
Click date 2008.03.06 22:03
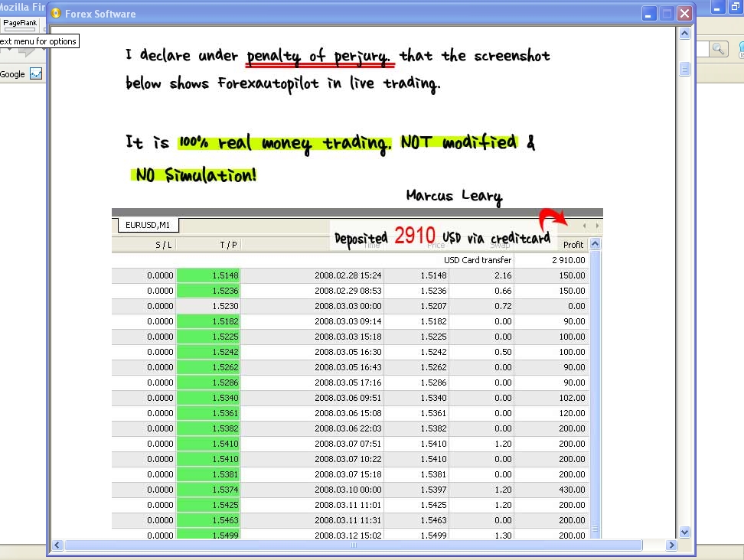click(348, 428)
